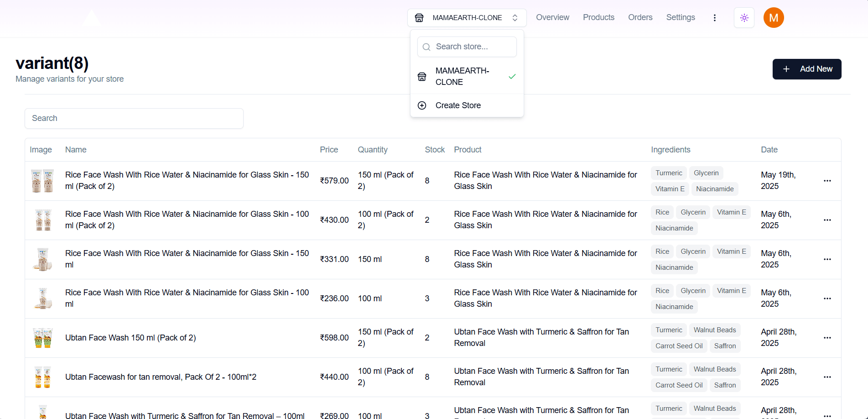Focus the Search store field

pyautogui.click(x=467, y=47)
